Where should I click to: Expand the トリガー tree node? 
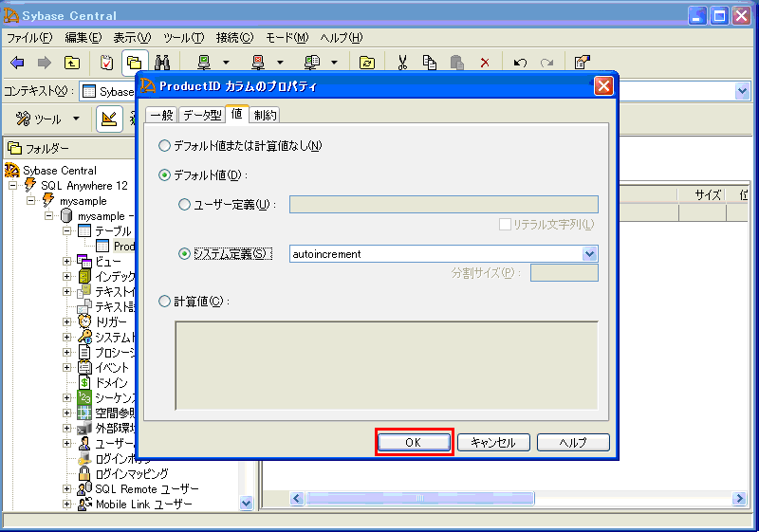tap(67, 321)
